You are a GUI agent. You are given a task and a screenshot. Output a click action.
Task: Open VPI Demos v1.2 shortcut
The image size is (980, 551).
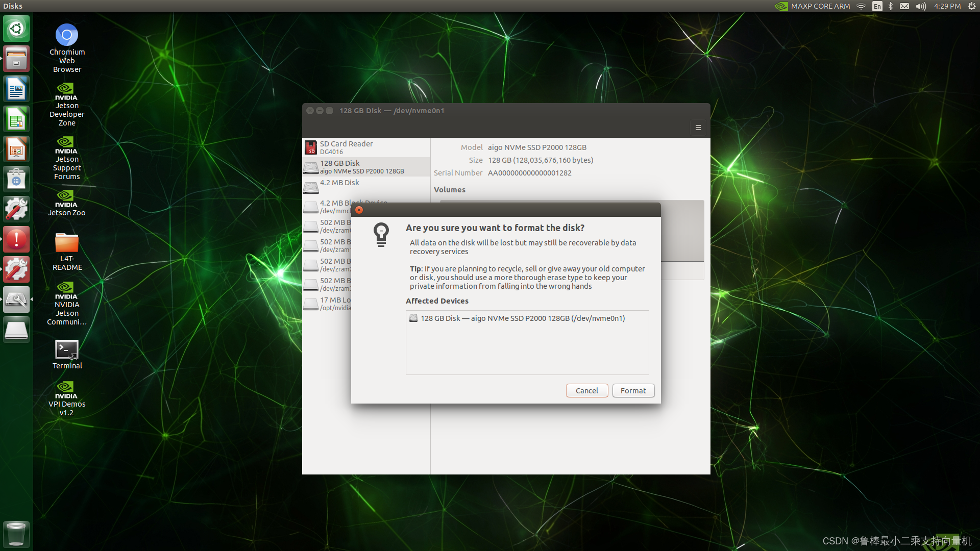(67, 398)
